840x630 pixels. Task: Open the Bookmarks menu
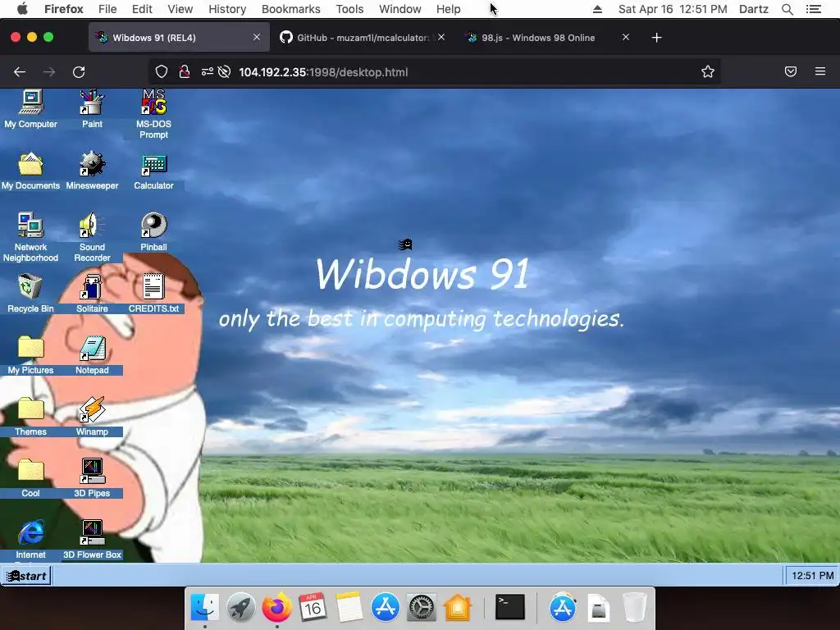291,9
